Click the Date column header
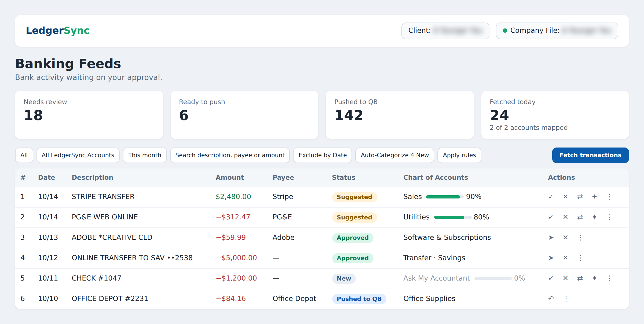Viewport: 644px width, 324px height. 47,177
